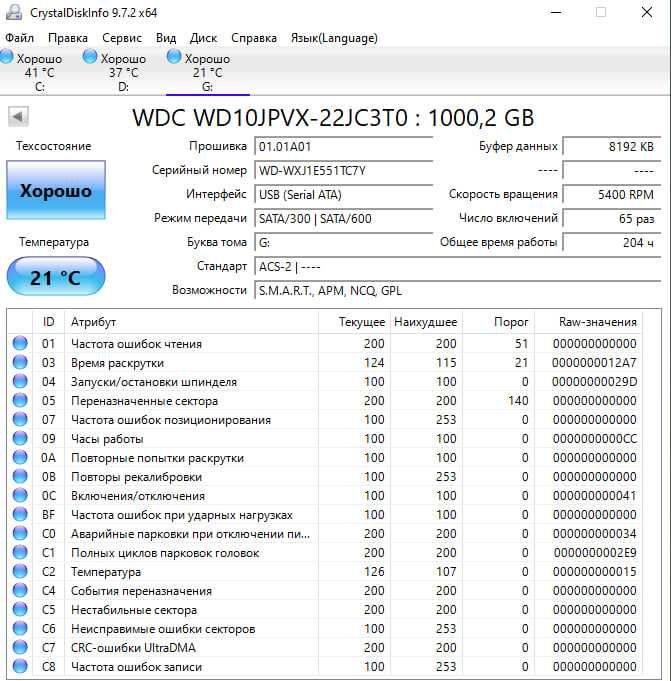Click status orb of attribute 0B row
The image size is (671, 681).
pyautogui.click(x=20, y=476)
